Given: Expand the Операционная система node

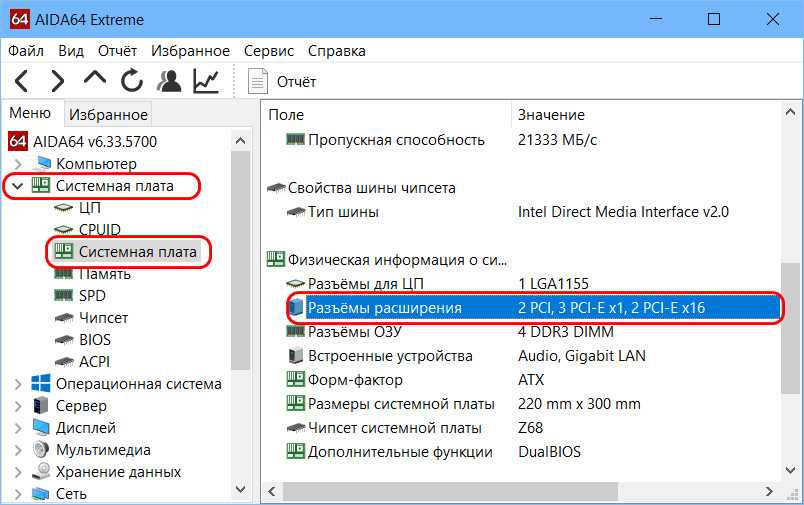Looking at the screenshot, I should [x=18, y=384].
